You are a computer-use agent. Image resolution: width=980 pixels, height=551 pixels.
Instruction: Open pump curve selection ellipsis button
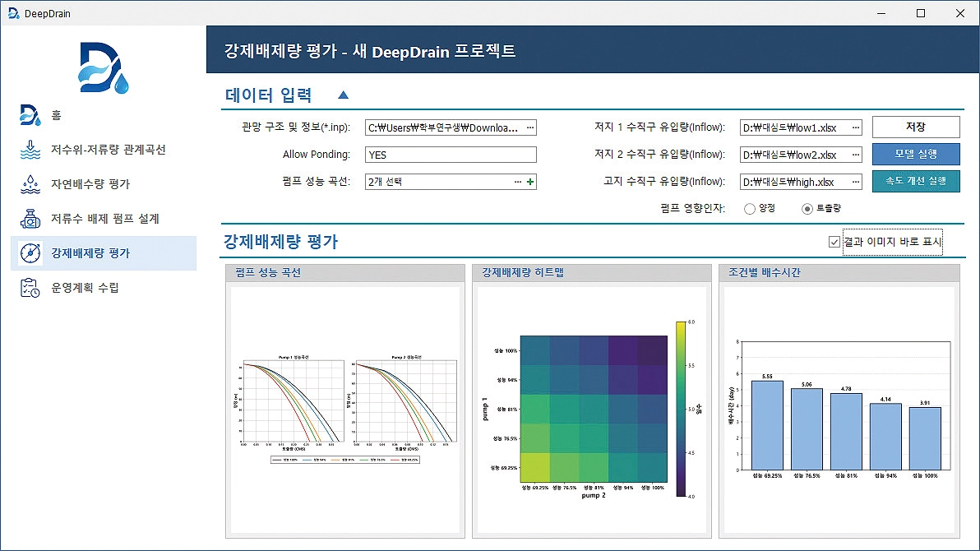click(x=517, y=182)
